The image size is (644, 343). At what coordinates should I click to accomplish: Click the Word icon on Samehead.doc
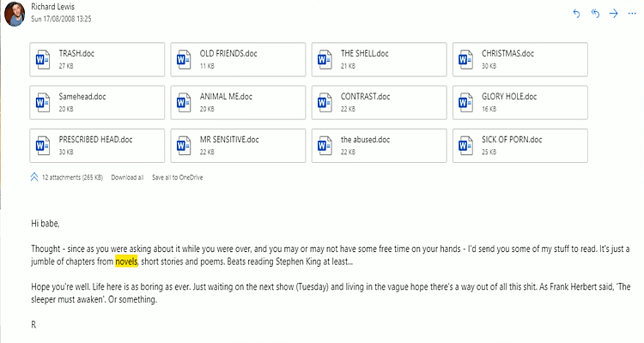43,102
